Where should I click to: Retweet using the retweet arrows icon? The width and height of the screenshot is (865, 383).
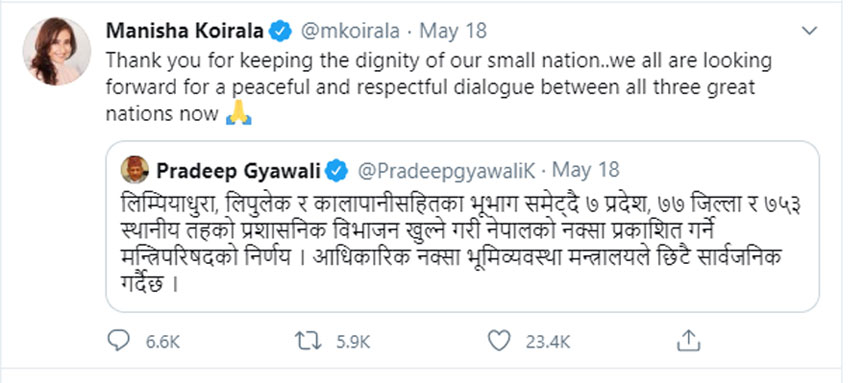point(308,341)
